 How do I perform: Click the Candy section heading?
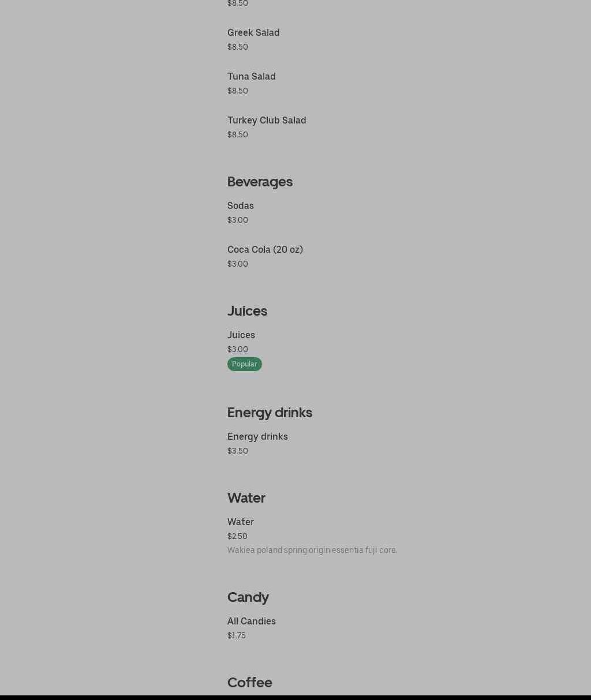248,597
